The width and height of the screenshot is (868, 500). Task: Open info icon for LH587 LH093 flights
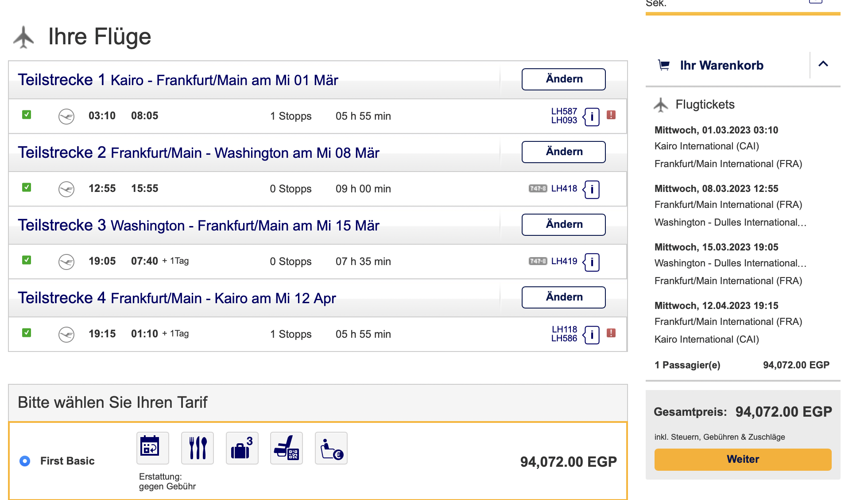pyautogui.click(x=592, y=117)
